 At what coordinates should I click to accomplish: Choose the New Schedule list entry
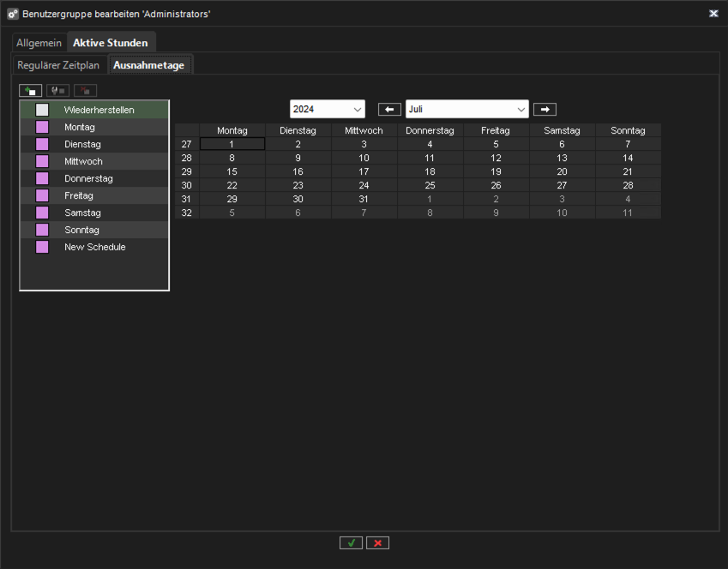tap(94, 247)
